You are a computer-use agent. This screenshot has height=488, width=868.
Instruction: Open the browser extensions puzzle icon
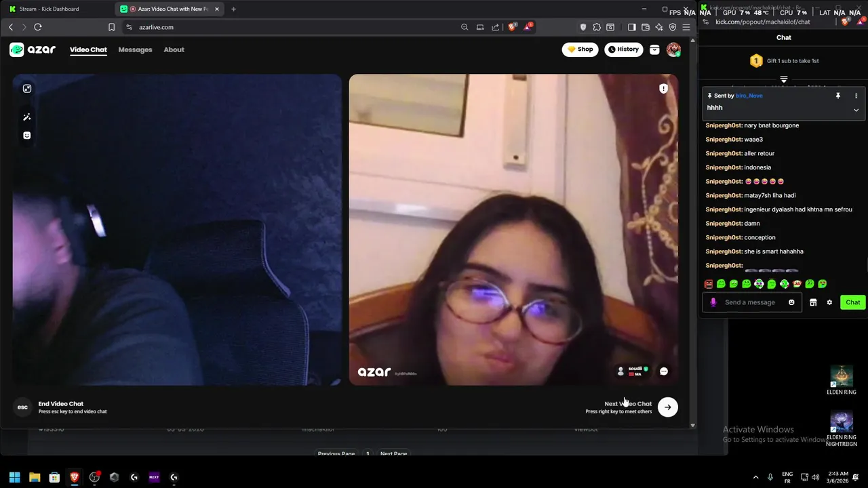[597, 27]
